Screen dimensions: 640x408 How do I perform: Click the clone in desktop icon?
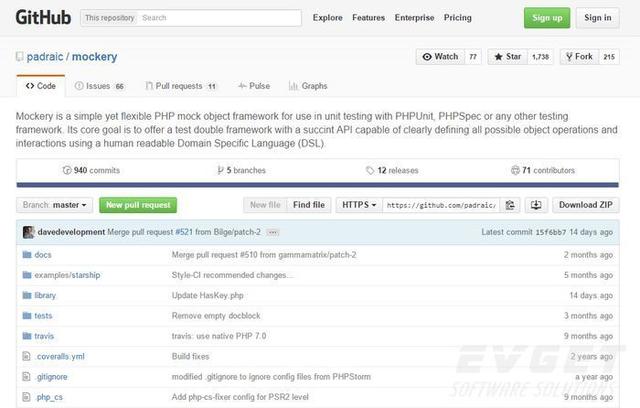536,205
